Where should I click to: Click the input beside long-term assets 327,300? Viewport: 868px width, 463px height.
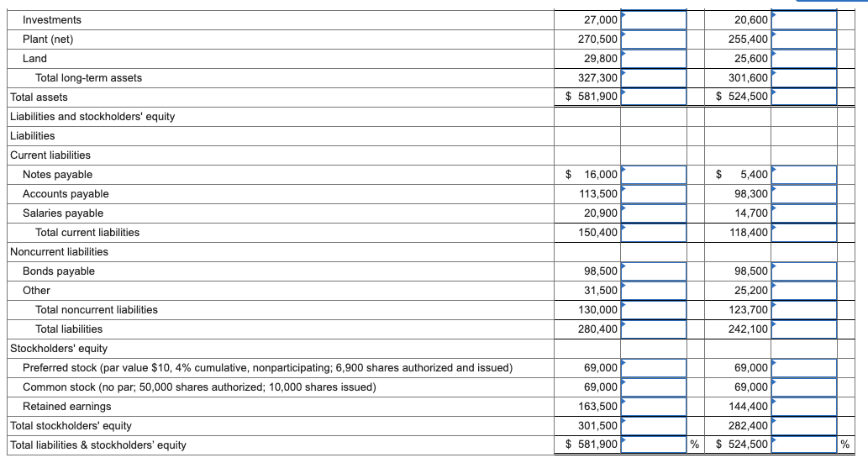coord(654,78)
